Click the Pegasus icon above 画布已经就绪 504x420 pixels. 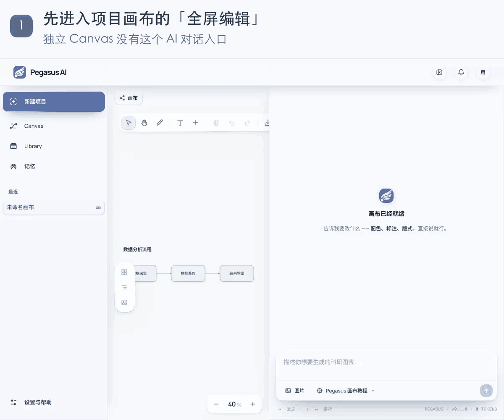pyautogui.click(x=386, y=196)
